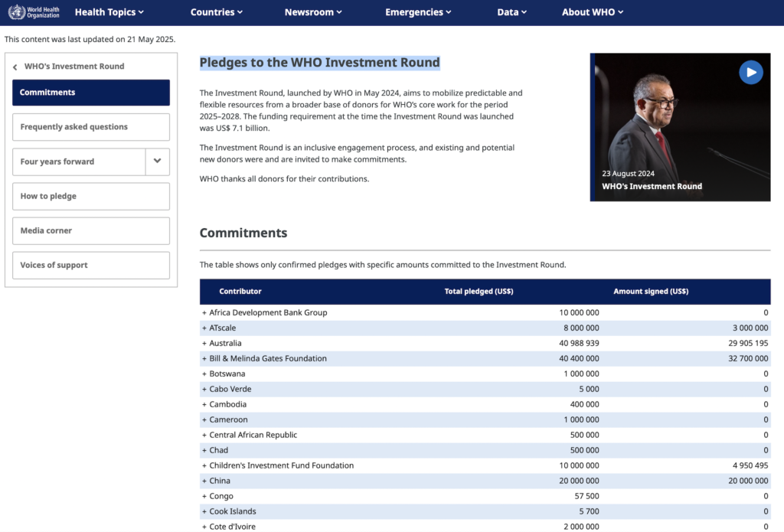784x532 pixels.
Task: Expand the Central African Republic row
Action: coord(204,435)
